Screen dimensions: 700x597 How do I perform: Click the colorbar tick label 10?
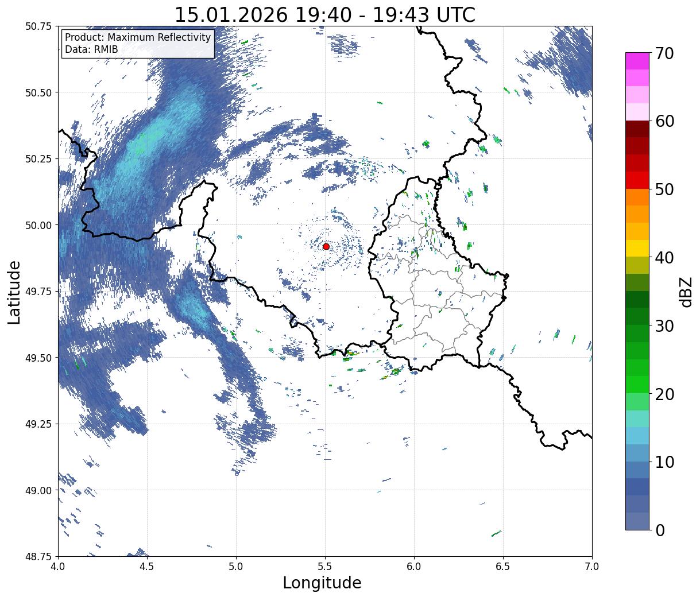[664, 462]
